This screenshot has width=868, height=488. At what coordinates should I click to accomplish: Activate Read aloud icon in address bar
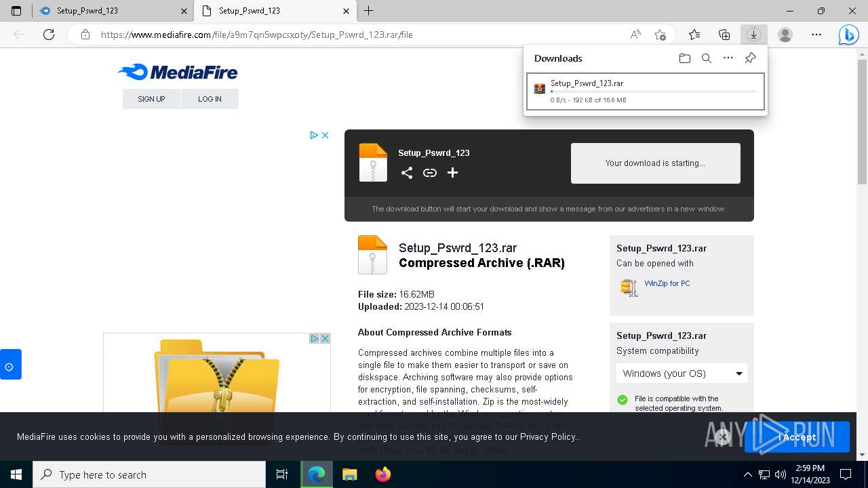point(635,35)
